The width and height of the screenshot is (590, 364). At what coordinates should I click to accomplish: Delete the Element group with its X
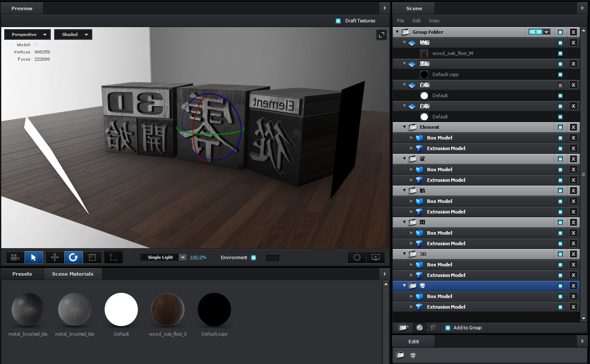coord(573,127)
